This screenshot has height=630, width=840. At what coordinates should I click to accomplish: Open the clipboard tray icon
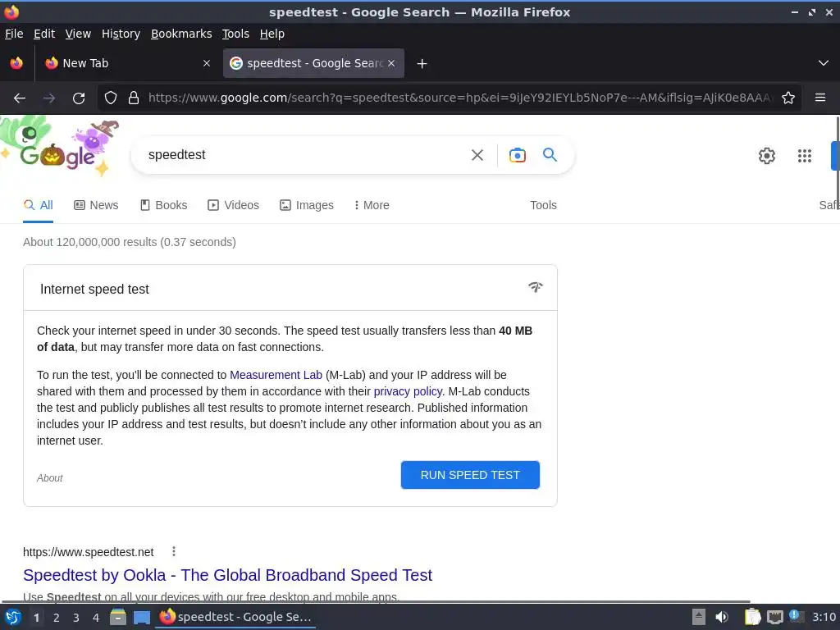[x=752, y=617]
